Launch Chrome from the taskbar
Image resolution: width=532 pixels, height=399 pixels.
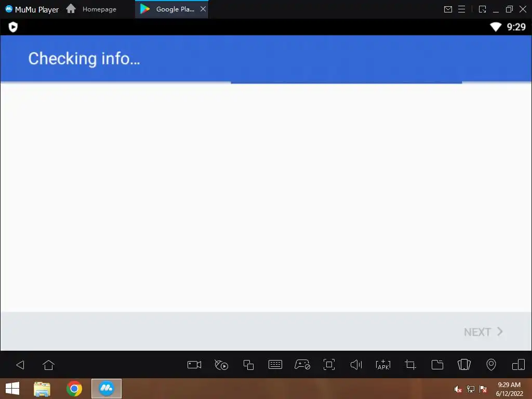pos(74,389)
